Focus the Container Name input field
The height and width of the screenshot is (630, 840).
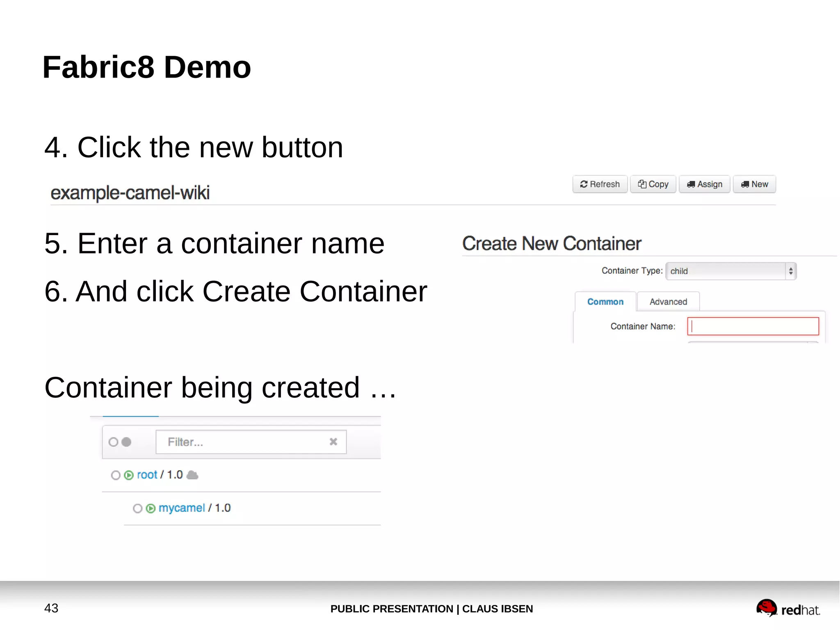753,326
